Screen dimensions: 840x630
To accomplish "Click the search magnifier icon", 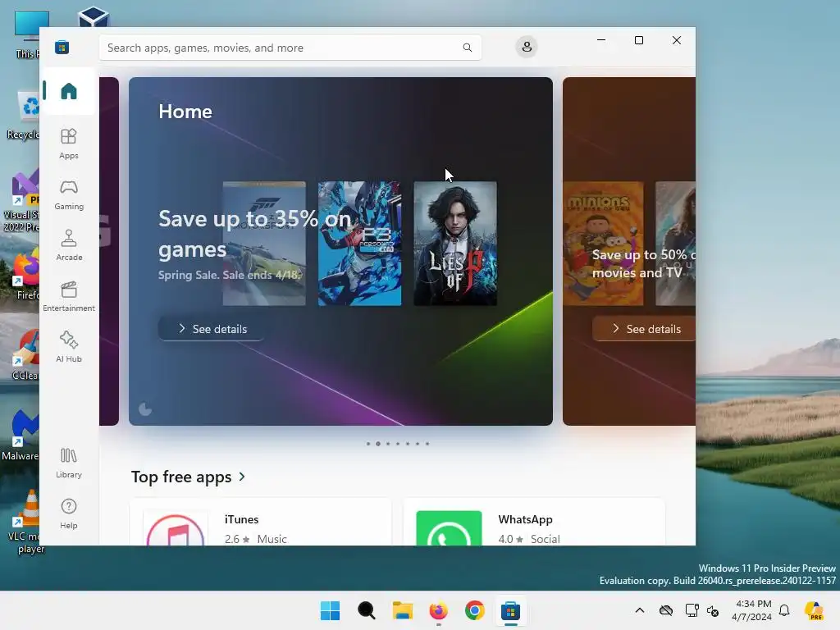I will [x=467, y=48].
